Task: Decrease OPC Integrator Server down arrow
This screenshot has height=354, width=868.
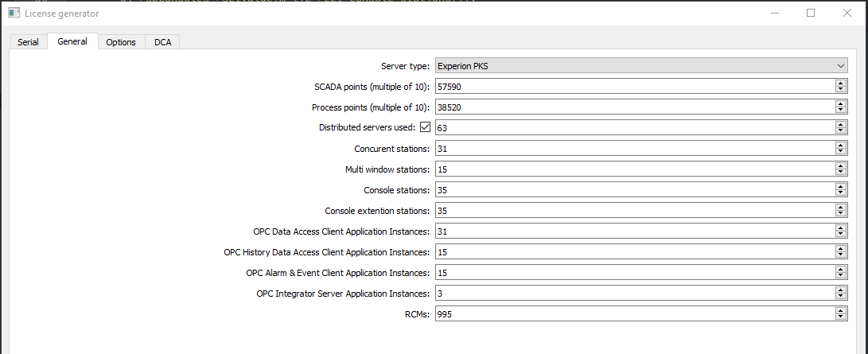Action: click(x=841, y=297)
